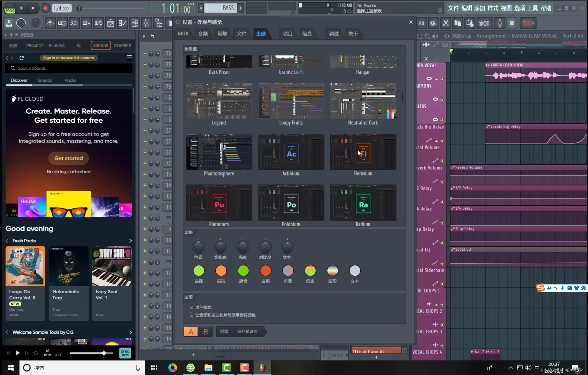Open the 工具 tools menu

click(533, 8)
